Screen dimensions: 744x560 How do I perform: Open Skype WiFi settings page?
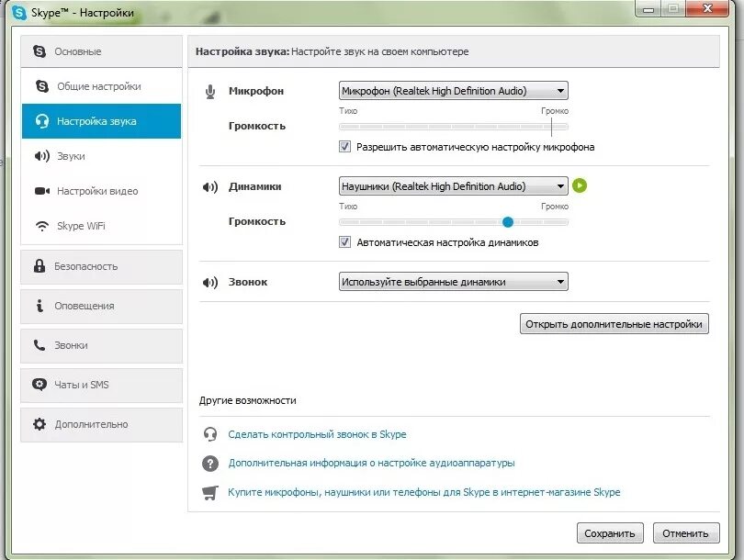(102, 226)
